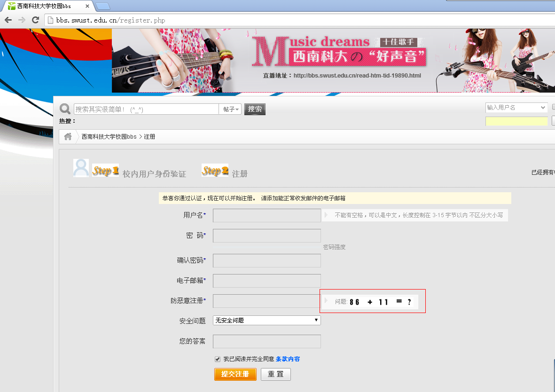Screen dimensions: 555x392
Task: Click the Step 2 badge
Action: click(x=215, y=170)
